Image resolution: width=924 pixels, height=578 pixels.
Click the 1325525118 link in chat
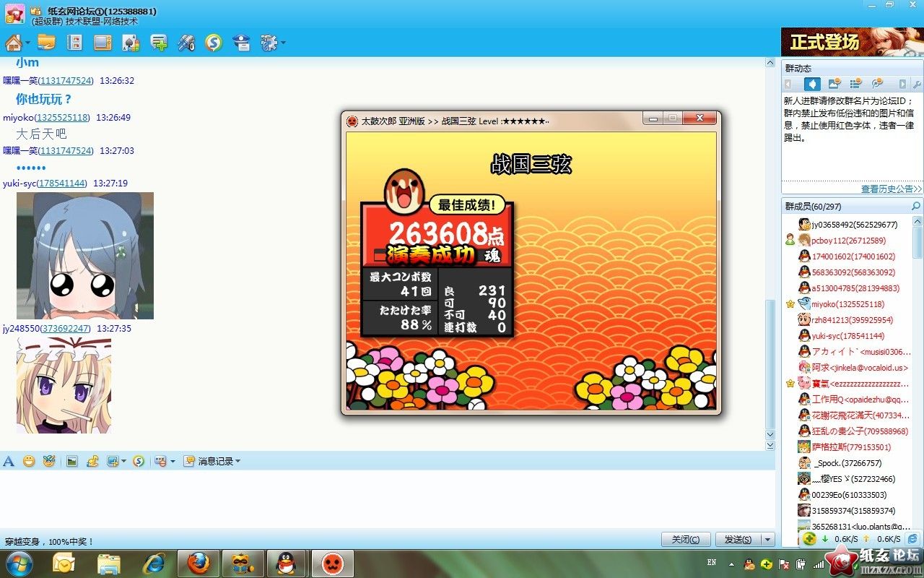pos(63,117)
